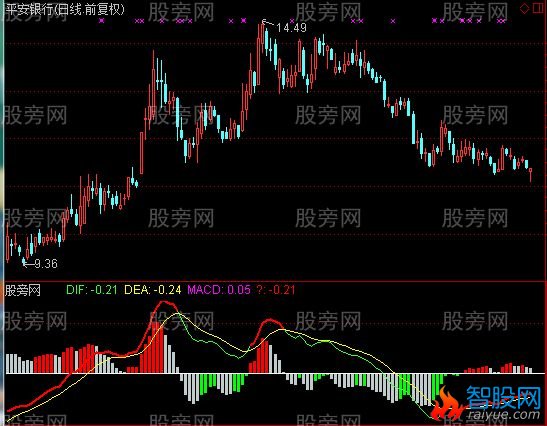Click the leftmost purple info marker above the candles
Screen dimensions: 547x426
pyautogui.click(x=102, y=21)
